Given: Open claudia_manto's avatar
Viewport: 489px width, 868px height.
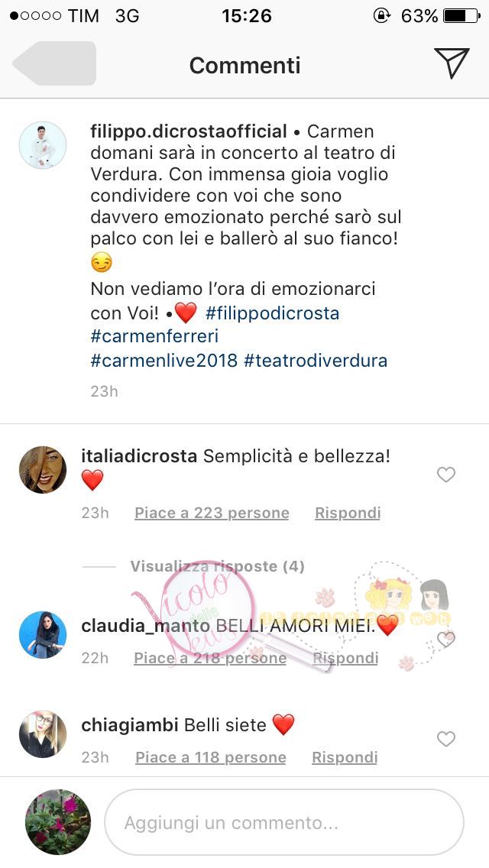Looking at the screenshot, I should pyautogui.click(x=43, y=635).
